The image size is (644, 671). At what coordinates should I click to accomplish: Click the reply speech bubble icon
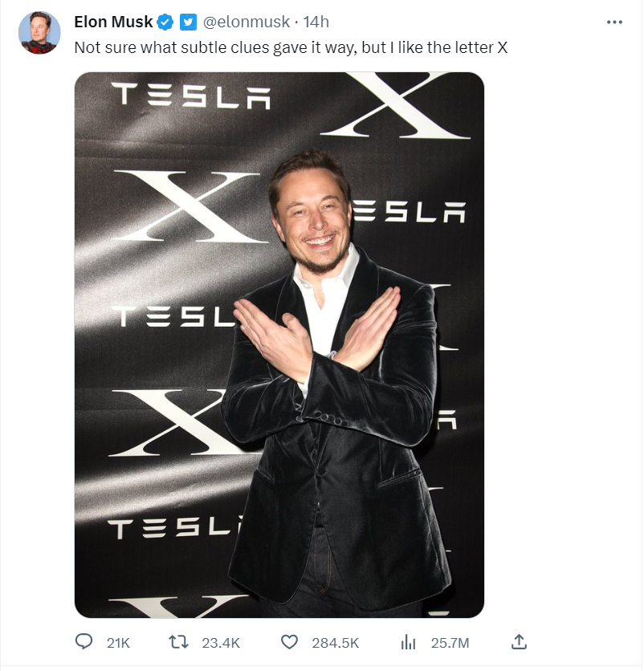click(84, 642)
